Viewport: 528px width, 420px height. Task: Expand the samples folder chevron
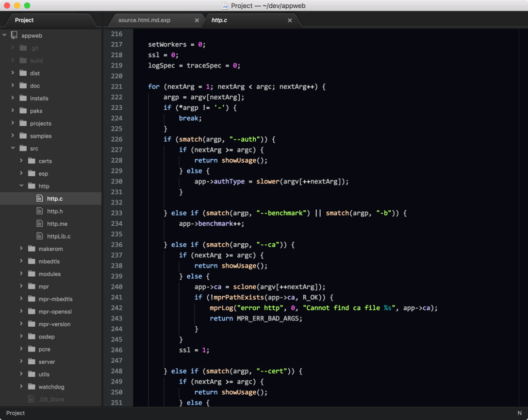pos(13,136)
